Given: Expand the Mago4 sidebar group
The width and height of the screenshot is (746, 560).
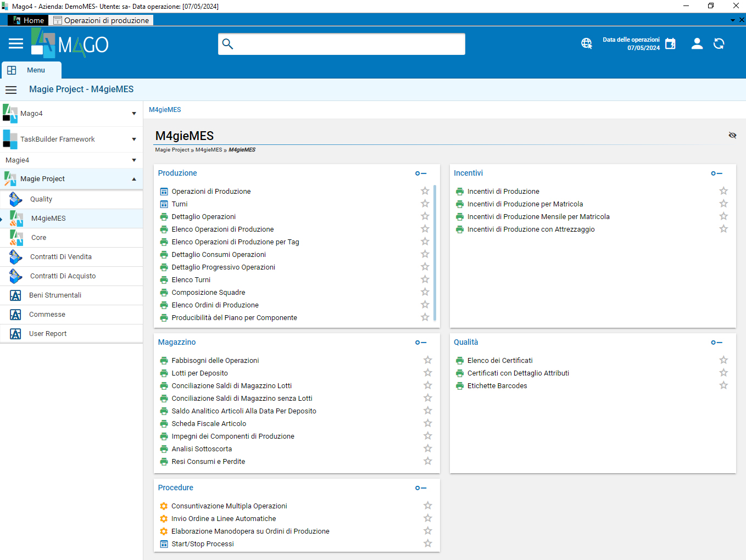Looking at the screenshot, I should [134, 114].
